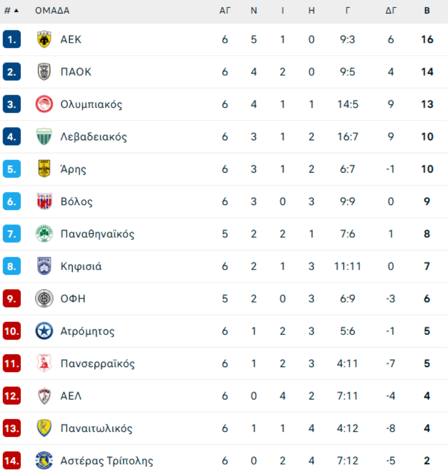Click the ΟΦΗ team name
This screenshot has height=476, width=448.
tap(73, 299)
